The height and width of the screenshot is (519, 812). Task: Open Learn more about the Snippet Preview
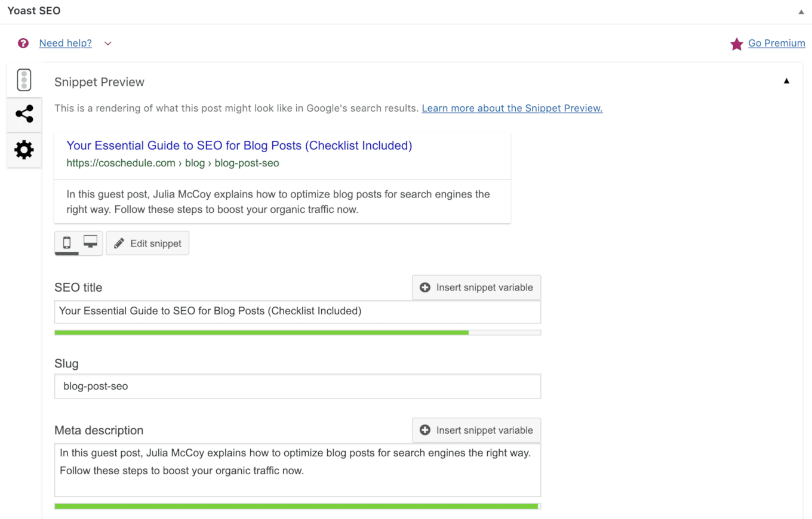512,109
